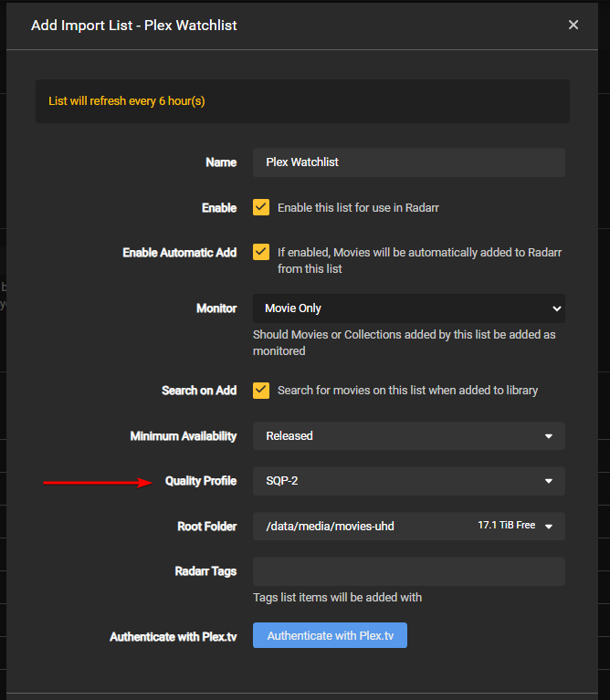The height and width of the screenshot is (700, 610).
Task: Click the list refresh interval notice banner
Action: pyautogui.click(x=302, y=101)
